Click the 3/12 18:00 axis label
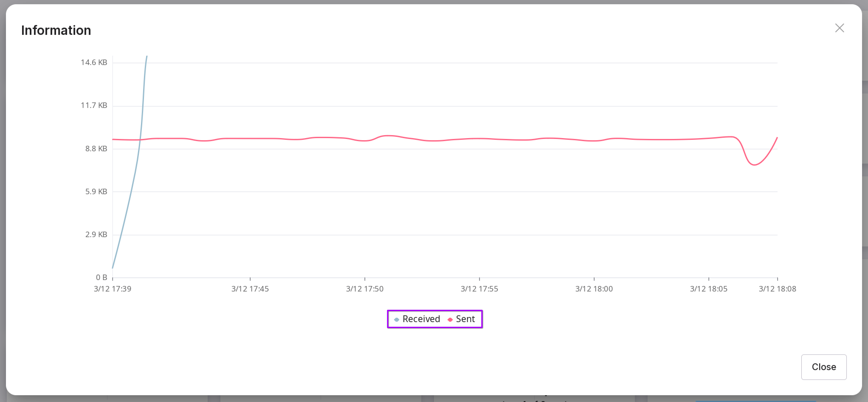 coord(594,289)
